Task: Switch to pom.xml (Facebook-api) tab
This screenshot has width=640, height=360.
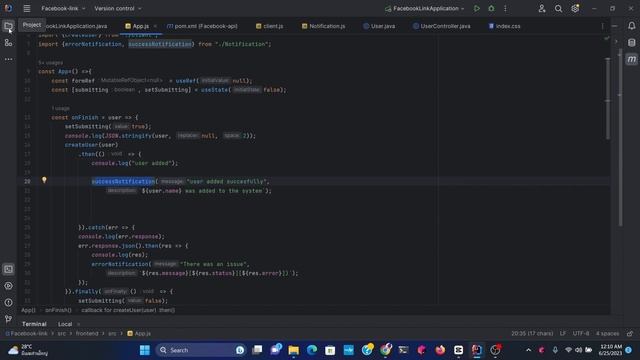Action: [x=202, y=26]
